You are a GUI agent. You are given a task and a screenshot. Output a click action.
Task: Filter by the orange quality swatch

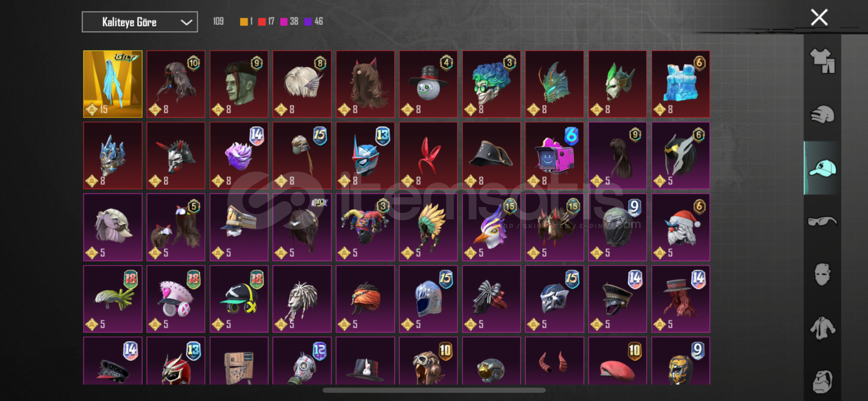click(244, 22)
